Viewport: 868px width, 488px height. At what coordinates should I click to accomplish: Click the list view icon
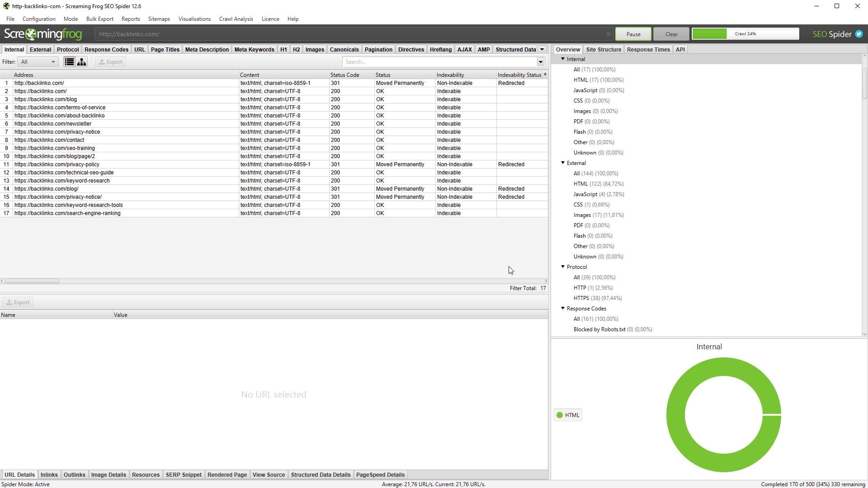pyautogui.click(x=69, y=61)
